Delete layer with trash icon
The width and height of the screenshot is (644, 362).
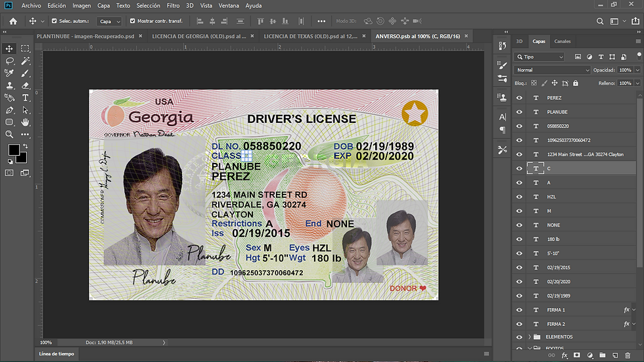628,355
